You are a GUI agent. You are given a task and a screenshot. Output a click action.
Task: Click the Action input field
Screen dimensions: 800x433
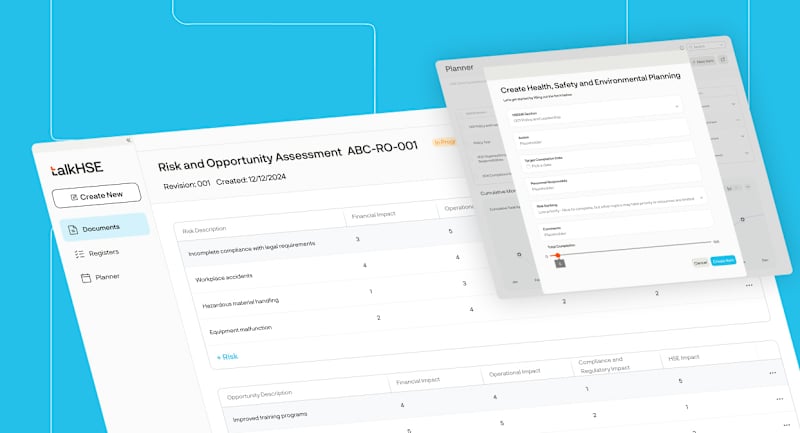click(603, 136)
